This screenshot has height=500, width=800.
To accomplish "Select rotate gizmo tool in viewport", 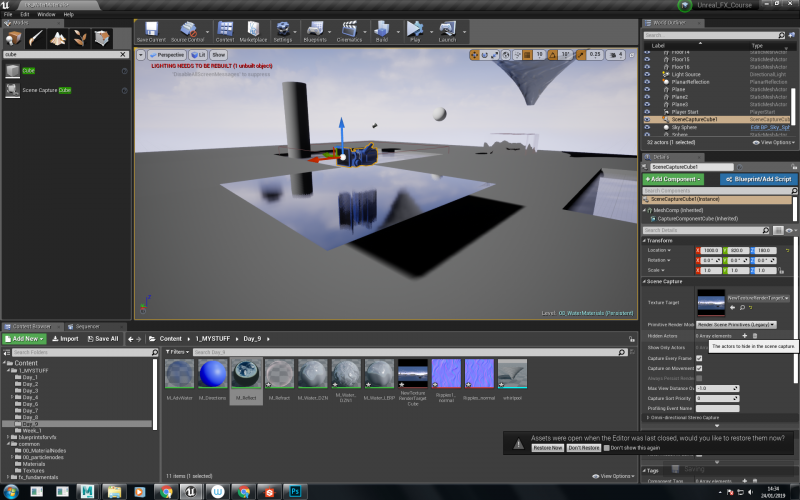I will [x=484, y=55].
